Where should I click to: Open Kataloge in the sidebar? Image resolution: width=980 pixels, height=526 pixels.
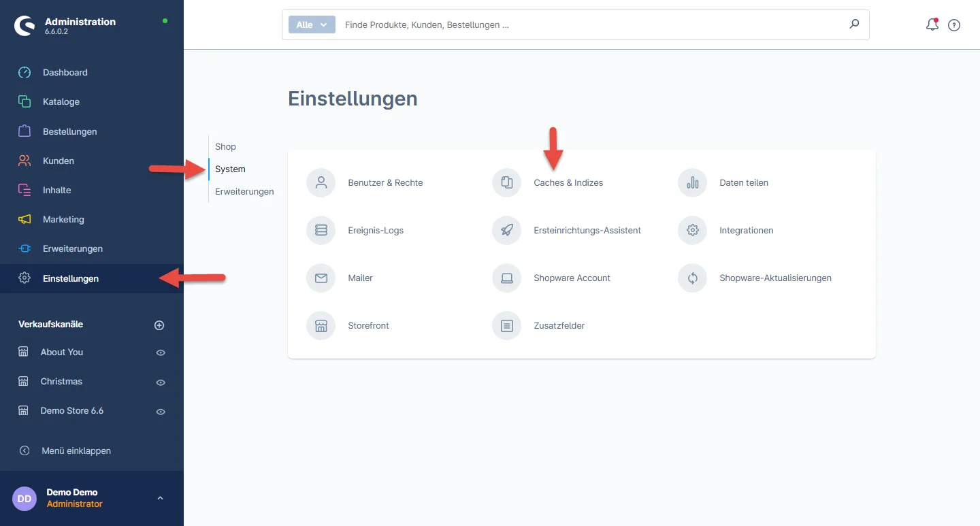tap(61, 101)
